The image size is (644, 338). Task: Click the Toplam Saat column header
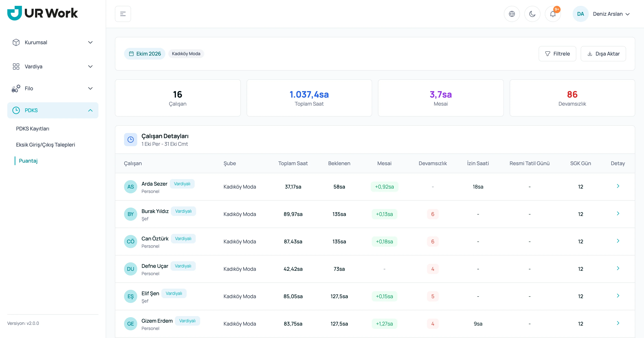[293, 163]
